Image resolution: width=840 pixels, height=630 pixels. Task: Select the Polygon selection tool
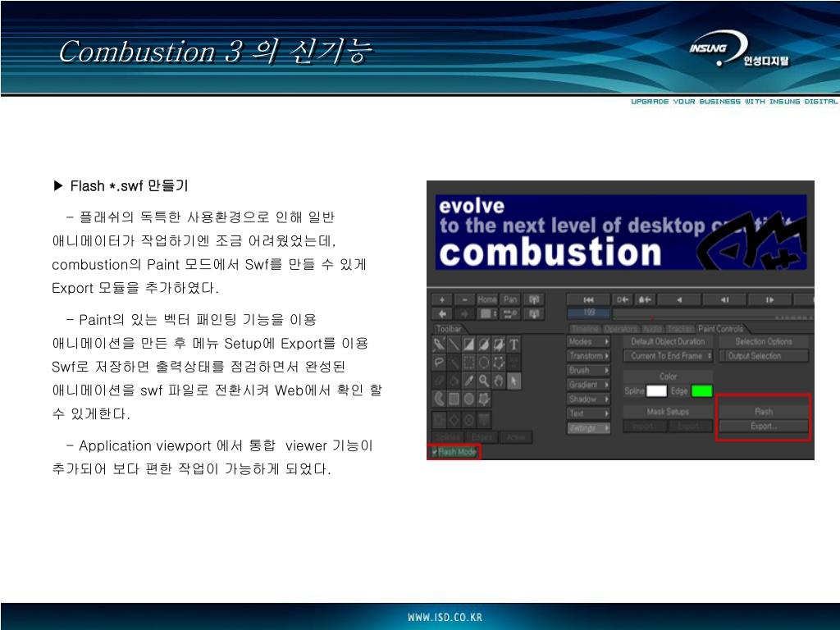[x=499, y=363]
